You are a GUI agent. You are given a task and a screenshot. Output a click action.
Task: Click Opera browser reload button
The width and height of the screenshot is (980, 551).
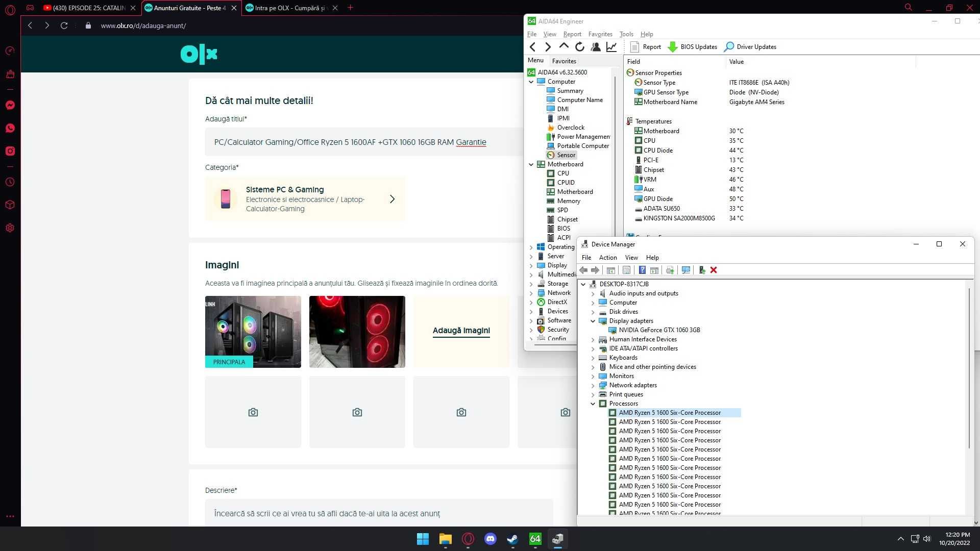[x=64, y=26]
